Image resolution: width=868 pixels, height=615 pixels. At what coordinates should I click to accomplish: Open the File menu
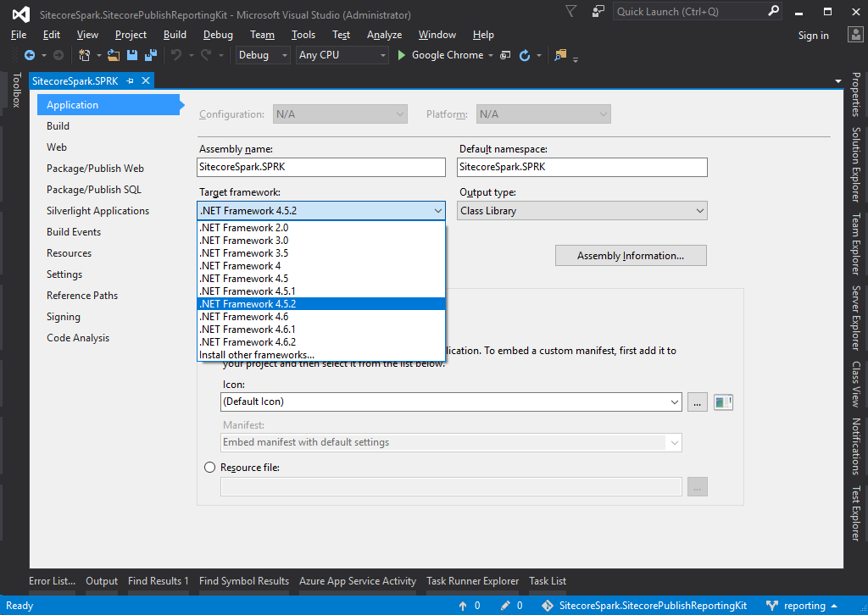click(19, 35)
